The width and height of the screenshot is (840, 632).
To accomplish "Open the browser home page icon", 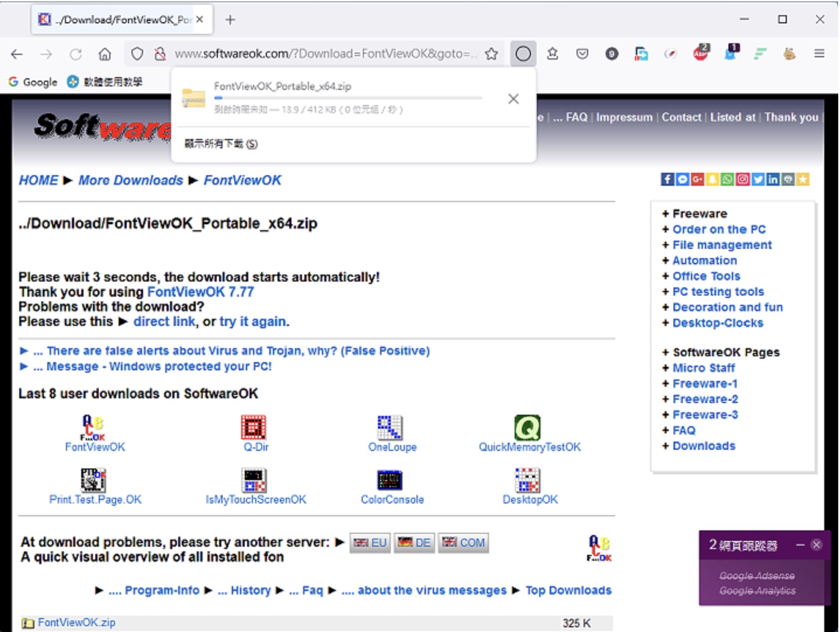I will tap(105, 54).
